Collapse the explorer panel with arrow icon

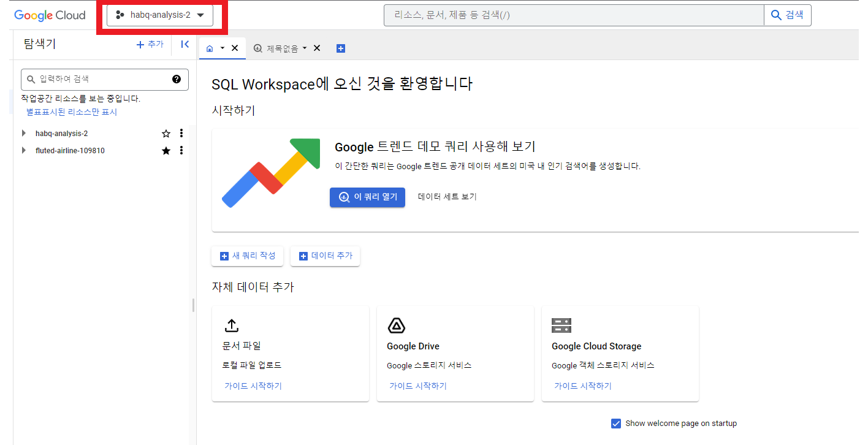pyautogui.click(x=185, y=44)
